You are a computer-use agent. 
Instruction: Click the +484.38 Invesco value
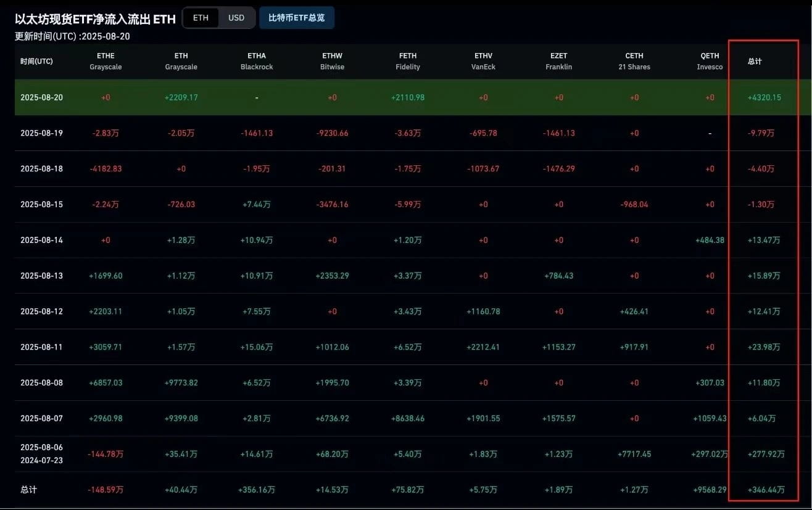point(710,240)
